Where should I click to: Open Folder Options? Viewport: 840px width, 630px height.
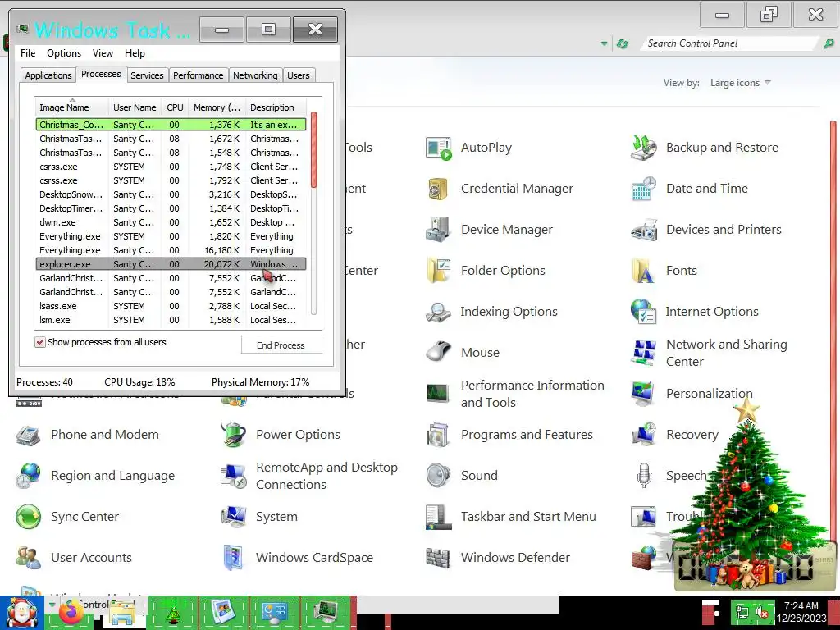coord(486,271)
